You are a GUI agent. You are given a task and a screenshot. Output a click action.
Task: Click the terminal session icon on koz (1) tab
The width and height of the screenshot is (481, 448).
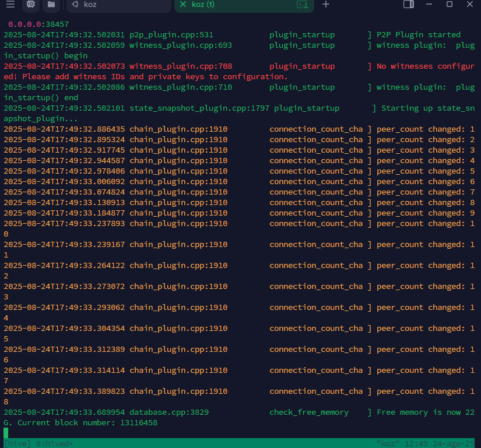(303, 5)
